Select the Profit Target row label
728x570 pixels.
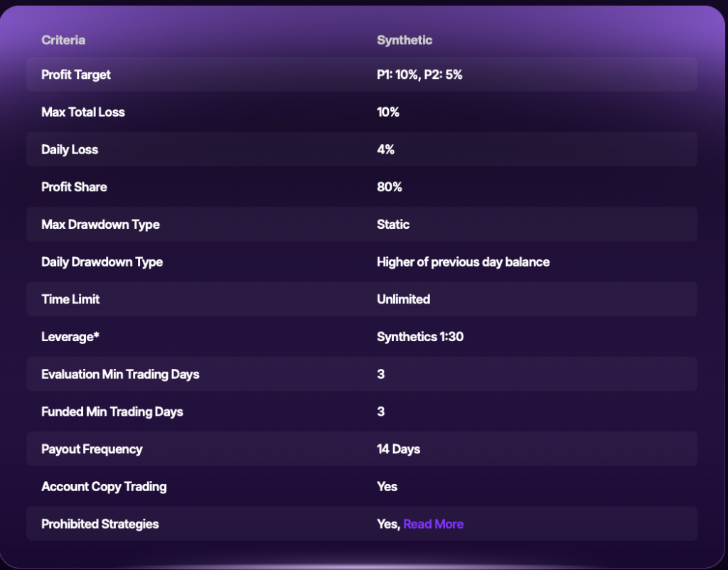pyautogui.click(x=76, y=74)
